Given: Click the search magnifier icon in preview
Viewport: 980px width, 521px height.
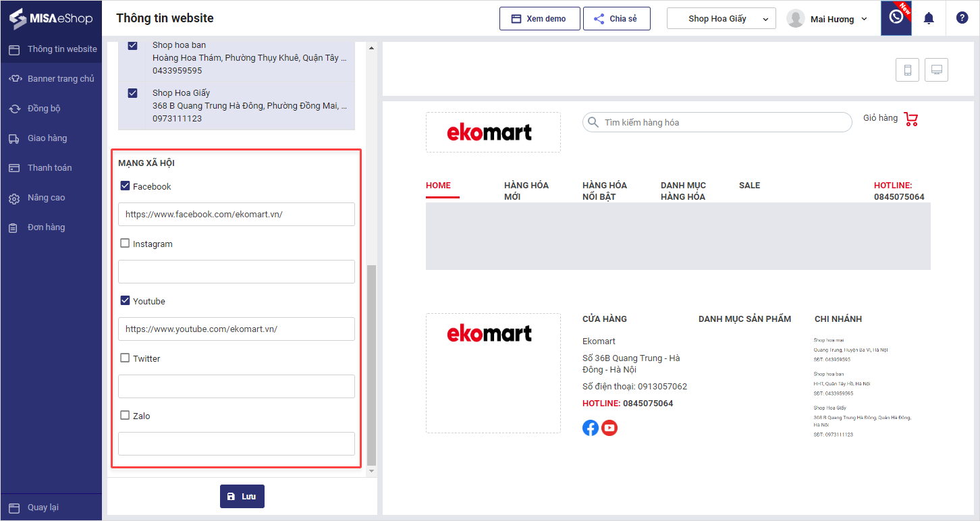Looking at the screenshot, I should tap(593, 122).
